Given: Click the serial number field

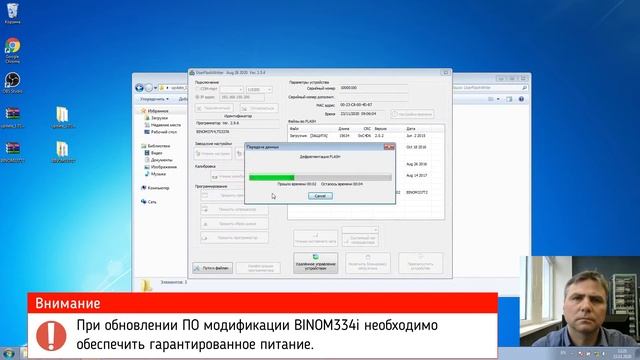Looking at the screenshot, I should click(373, 88).
